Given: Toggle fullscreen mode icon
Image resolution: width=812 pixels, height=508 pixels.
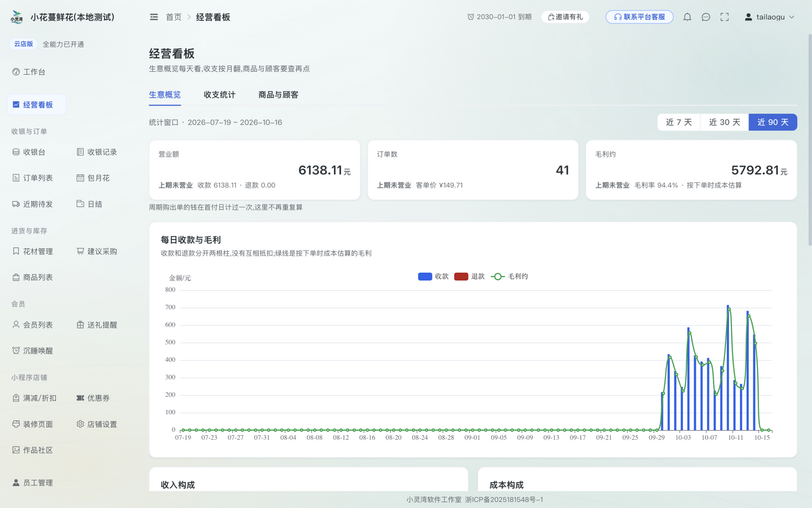Looking at the screenshot, I should tap(725, 17).
